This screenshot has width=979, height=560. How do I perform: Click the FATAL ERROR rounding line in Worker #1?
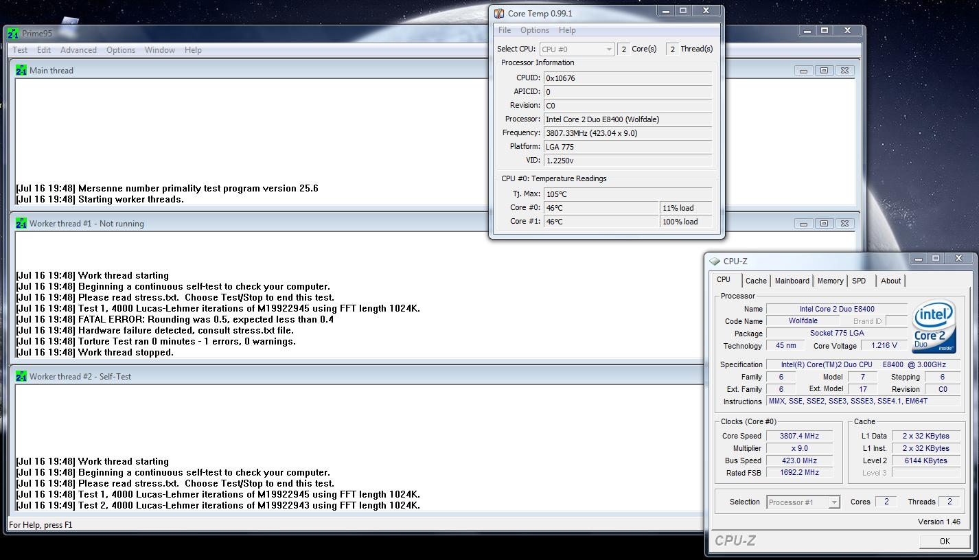click(x=175, y=319)
